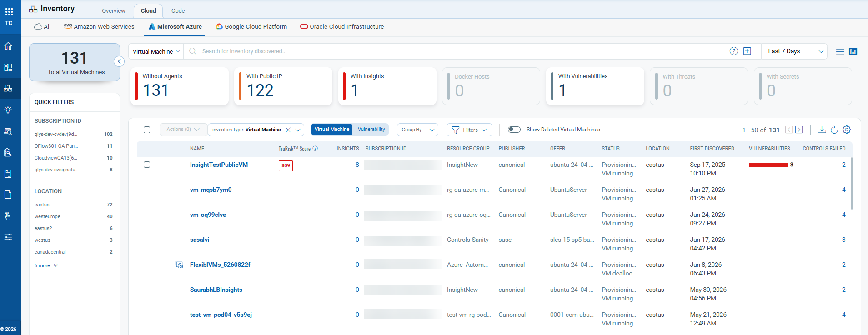The height and width of the screenshot is (335, 868).
Task: Open the app launcher grid icon
Action: click(9, 12)
